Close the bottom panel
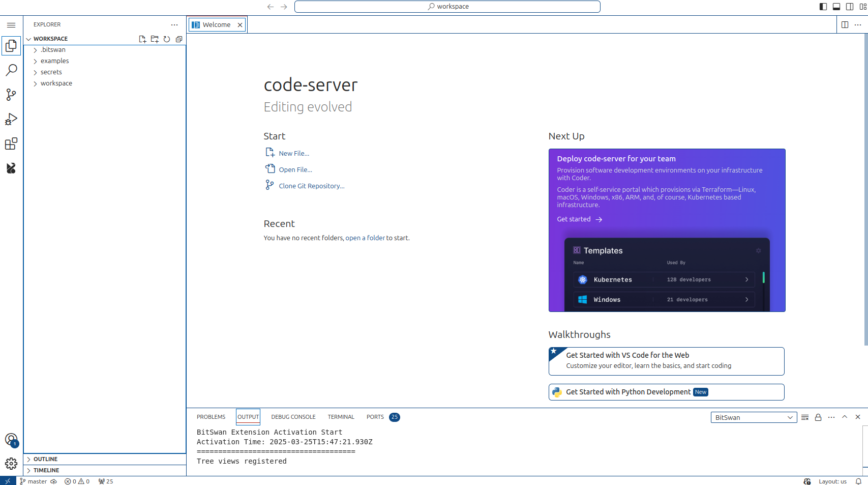 coord(858,417)
